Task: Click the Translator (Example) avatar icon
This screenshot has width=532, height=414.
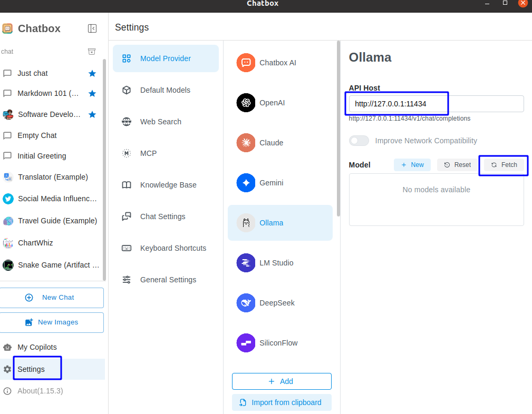Action: [x=8, y=177]
